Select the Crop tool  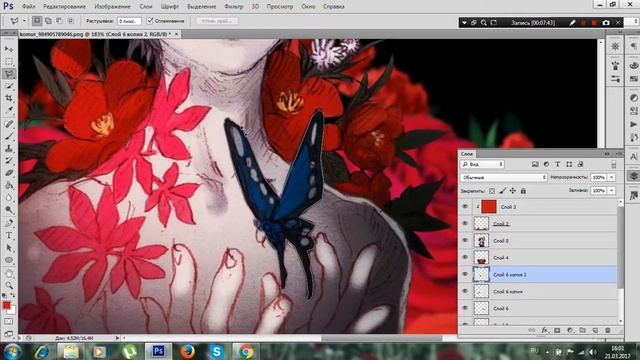(9, 98)
